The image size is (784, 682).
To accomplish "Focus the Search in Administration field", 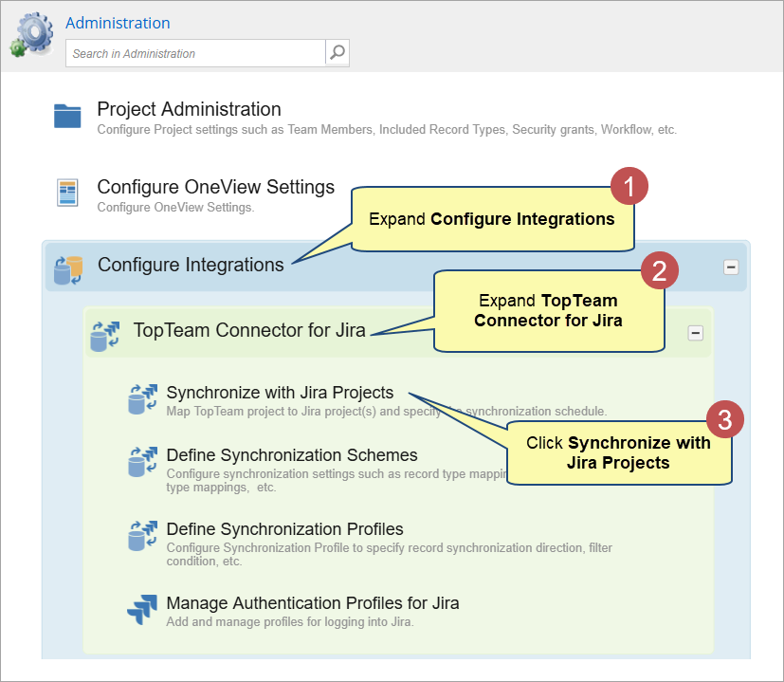I will tap(196, 53).
